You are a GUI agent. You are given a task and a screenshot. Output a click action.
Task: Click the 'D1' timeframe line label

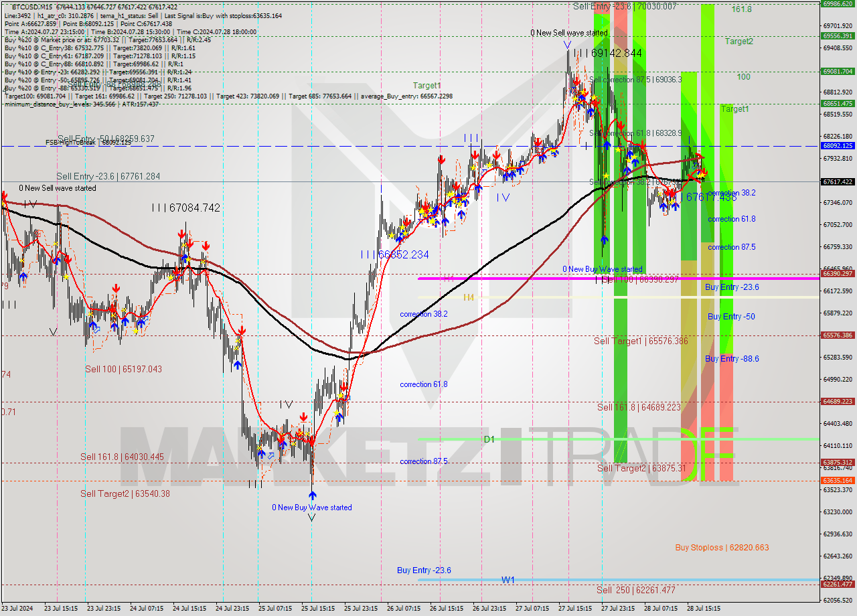click(489, 439)
